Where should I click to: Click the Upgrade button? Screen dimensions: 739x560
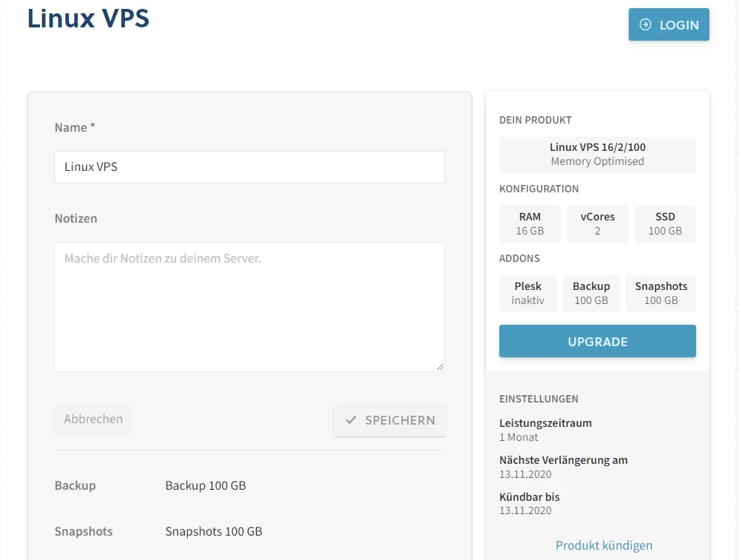pyautogui.click(x=597, y=342)
